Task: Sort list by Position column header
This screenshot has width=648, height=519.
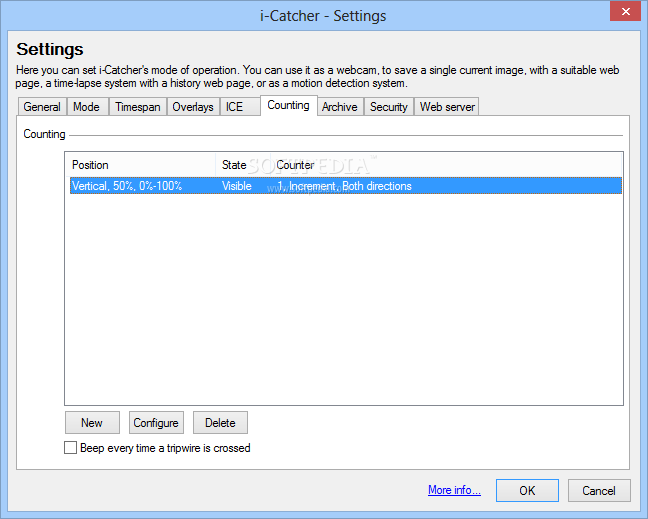Action: pyautogui.click(x=143, y=165)
